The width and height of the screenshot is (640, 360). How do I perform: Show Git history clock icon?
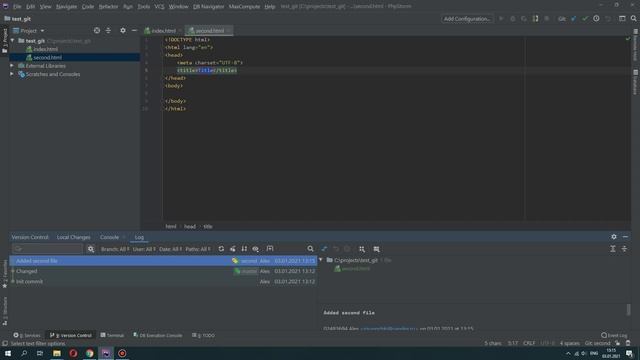point(596,19)
